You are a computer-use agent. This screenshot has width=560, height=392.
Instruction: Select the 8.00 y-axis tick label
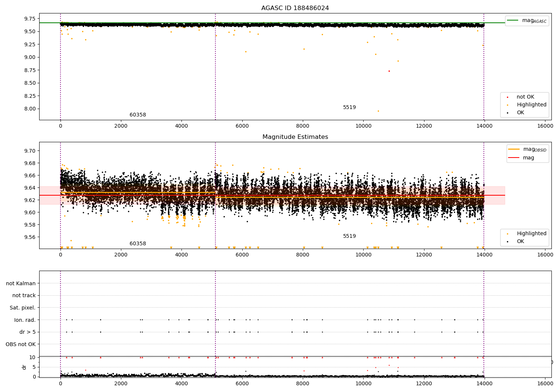coord(29,109)
